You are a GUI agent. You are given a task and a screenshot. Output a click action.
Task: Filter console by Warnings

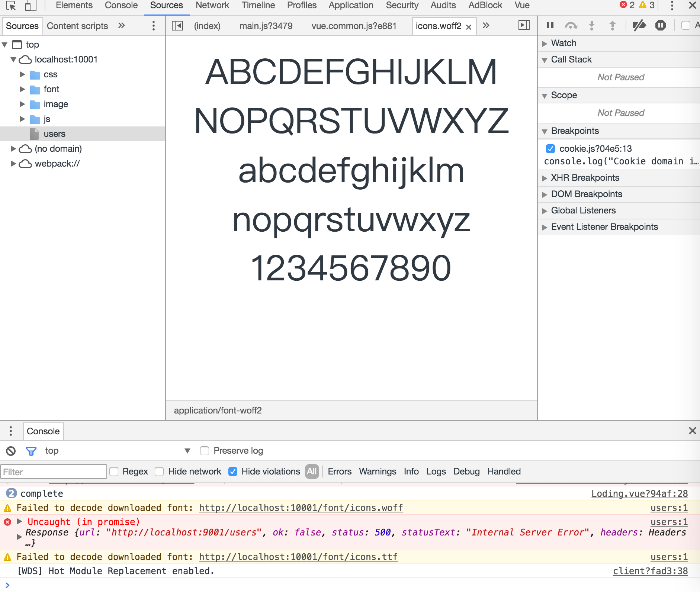point(378,472)
